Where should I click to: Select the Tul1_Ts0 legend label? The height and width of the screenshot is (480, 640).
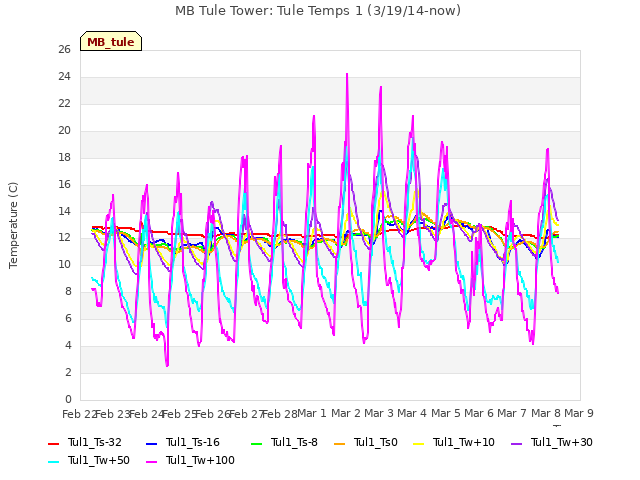(x=376, y=442)
